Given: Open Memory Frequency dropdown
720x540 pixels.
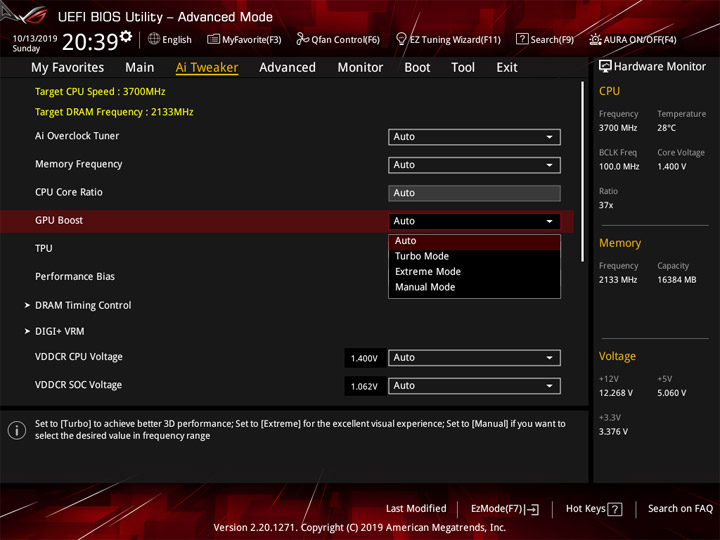Looking at the screenshot, I should [474, 165].
